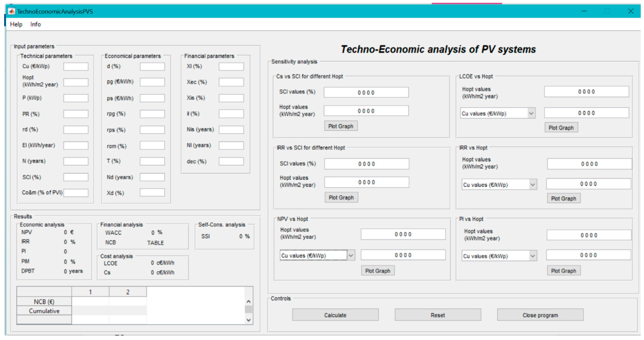The height and width of the screenshot is (340, 644).
Task: Click SCI values field in Cs vs SCI
Action: (x=366, y=93)
